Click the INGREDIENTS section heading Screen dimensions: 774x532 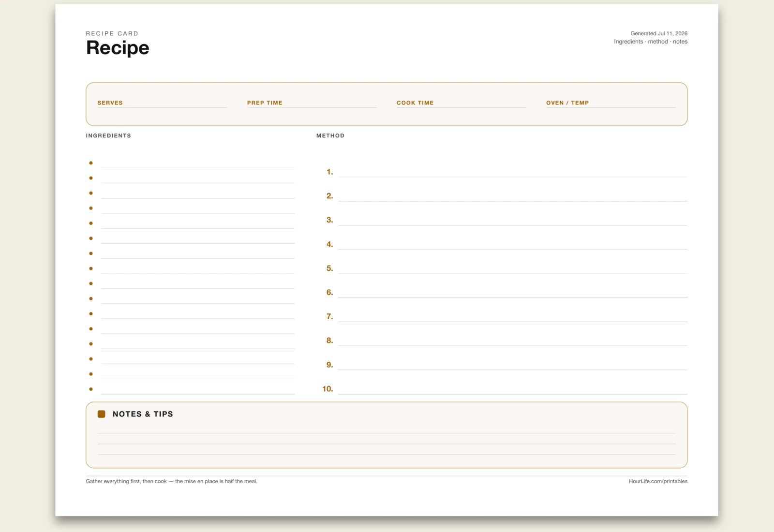[108, 135]
